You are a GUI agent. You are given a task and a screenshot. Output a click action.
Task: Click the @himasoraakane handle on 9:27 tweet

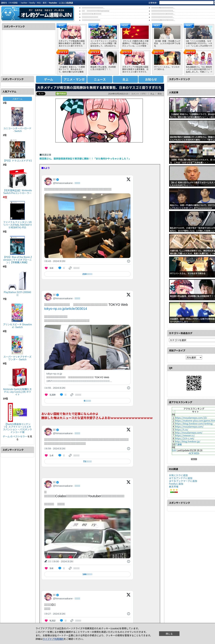point(63,599)
